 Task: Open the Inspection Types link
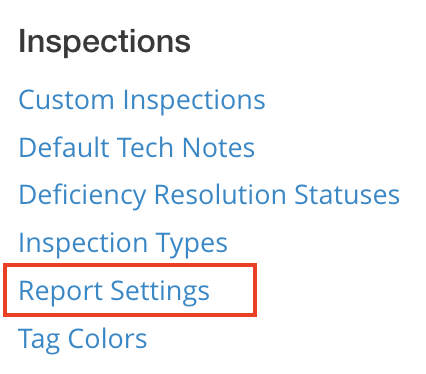123,243
